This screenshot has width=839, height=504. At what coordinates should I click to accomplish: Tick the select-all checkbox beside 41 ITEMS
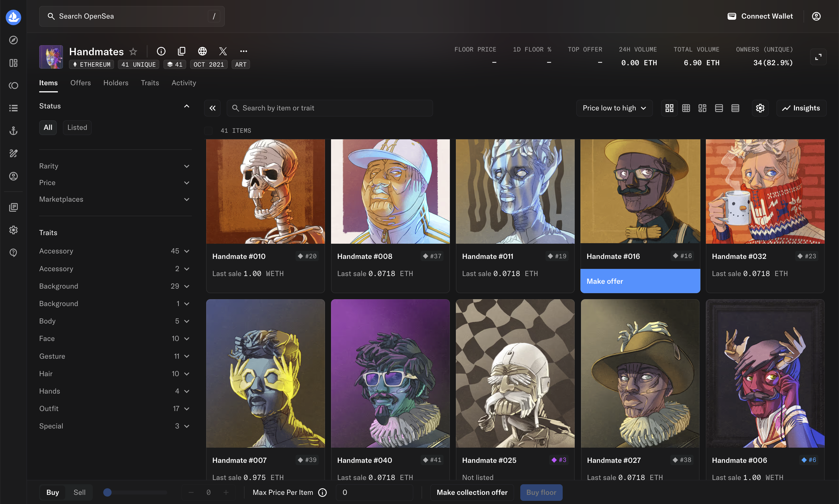click(x=208, y=131)
